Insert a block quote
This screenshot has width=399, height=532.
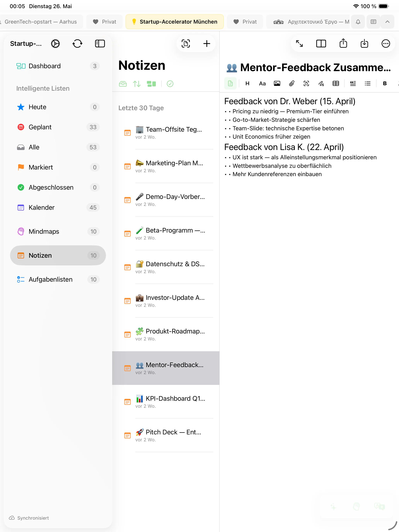(x=353, y=84)
